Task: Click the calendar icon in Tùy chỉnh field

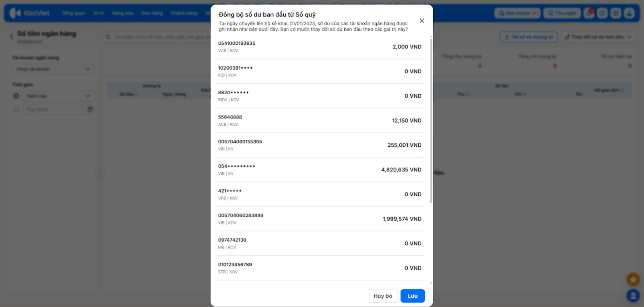Action: point(90,110)
